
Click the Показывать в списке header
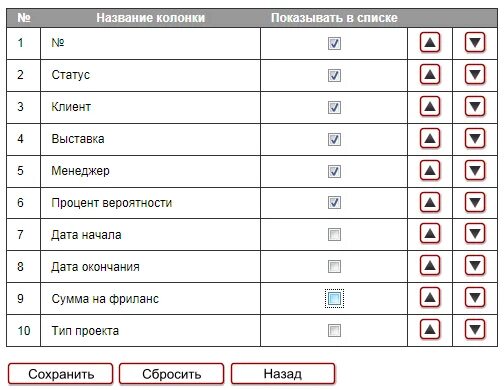tap(334, 18)
